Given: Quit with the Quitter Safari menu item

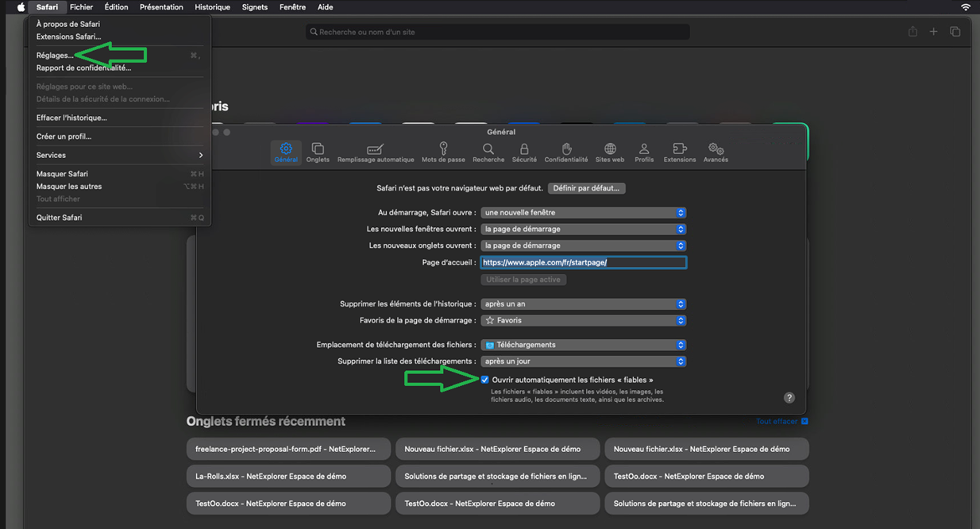Looking at the screenshot, I should click(x=119, y=218).
